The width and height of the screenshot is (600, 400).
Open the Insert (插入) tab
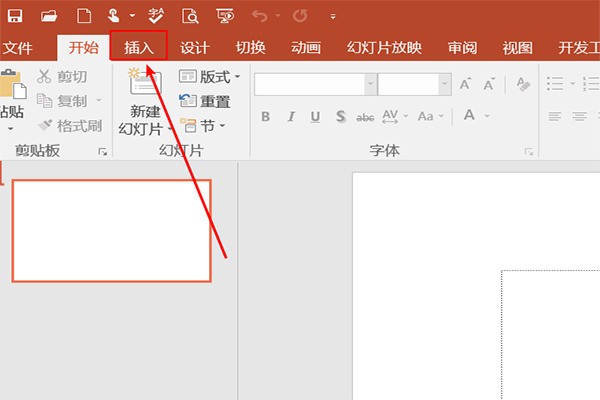coord(139,47)
